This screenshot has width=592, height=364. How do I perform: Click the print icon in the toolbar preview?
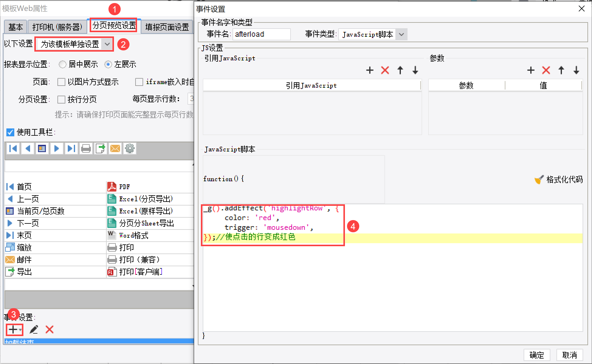[86, 148]
